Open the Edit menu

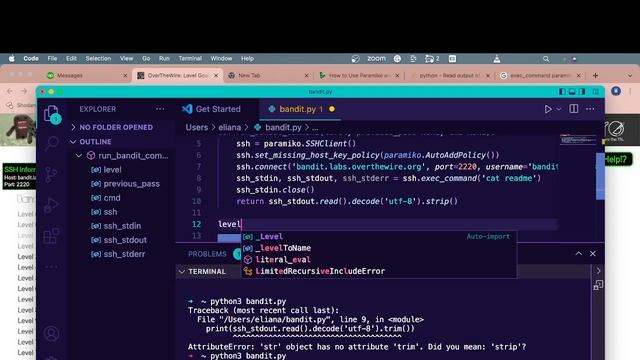(71, 59)
